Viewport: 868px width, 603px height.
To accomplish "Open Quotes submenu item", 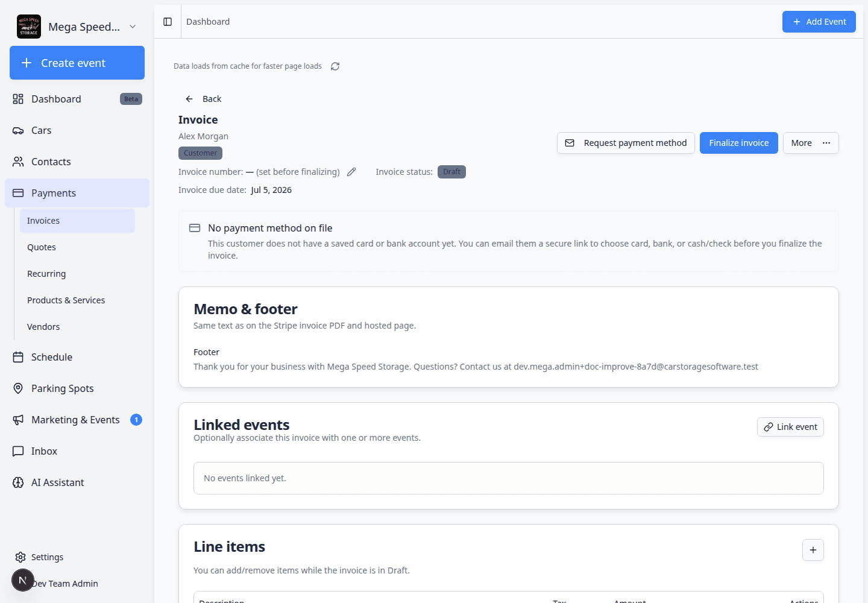I will point(77,247).
